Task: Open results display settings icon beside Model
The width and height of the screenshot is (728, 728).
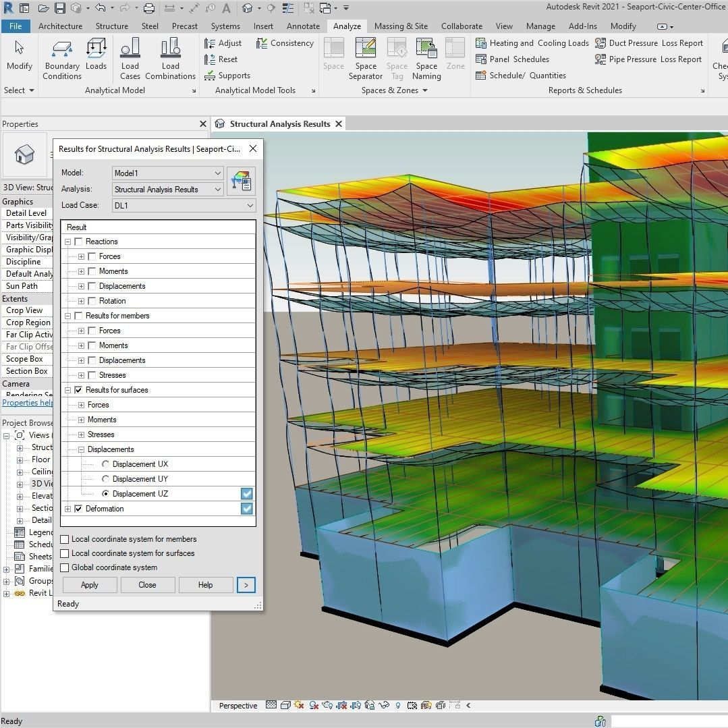Action: [241, 181]
